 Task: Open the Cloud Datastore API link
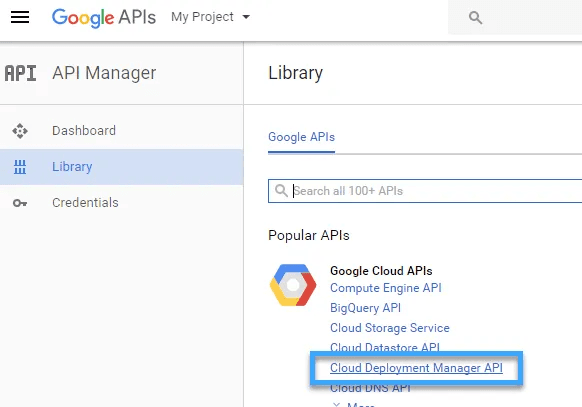coord(385,347)
